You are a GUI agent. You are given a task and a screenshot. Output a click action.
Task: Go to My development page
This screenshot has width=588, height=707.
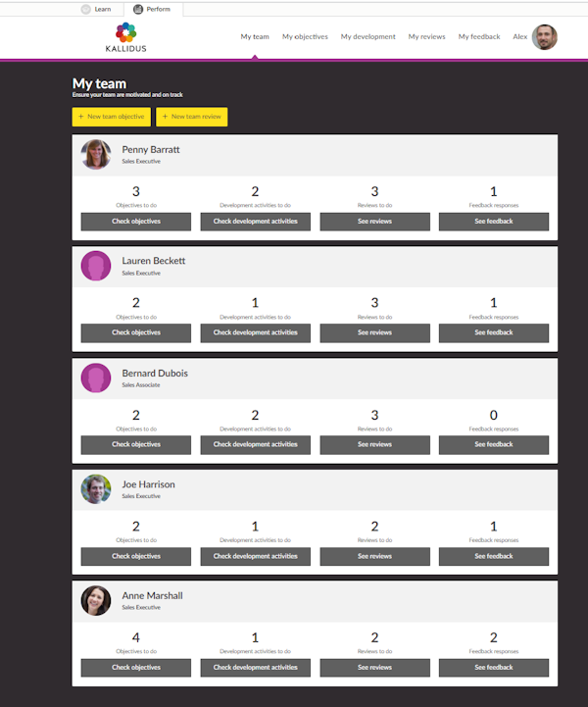coord(367,37)
